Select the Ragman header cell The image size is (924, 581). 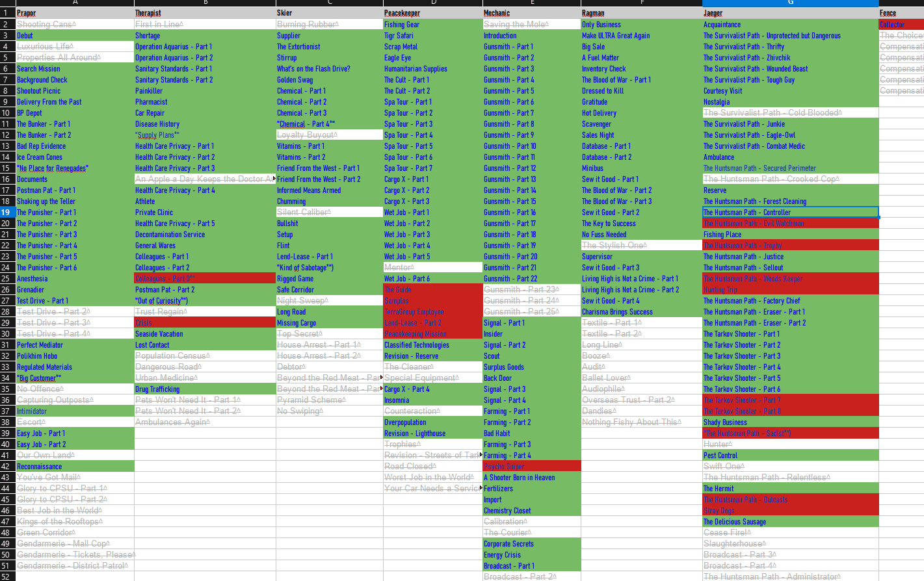[x=642, y=13]
